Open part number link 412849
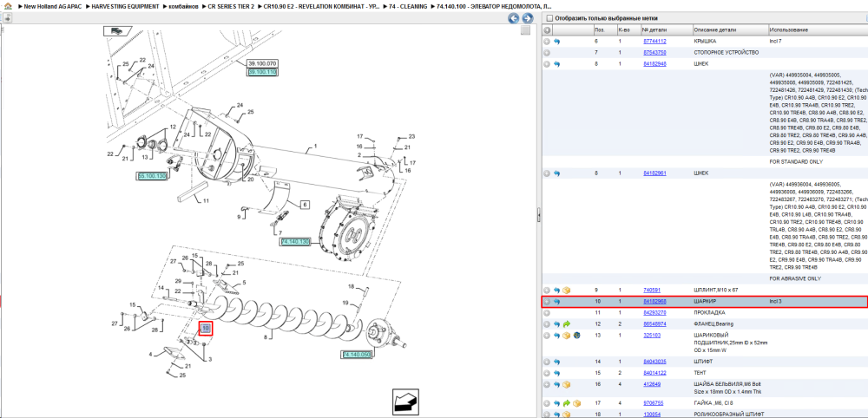Screen dimensions: 868x418 click(x=652, y=384)
